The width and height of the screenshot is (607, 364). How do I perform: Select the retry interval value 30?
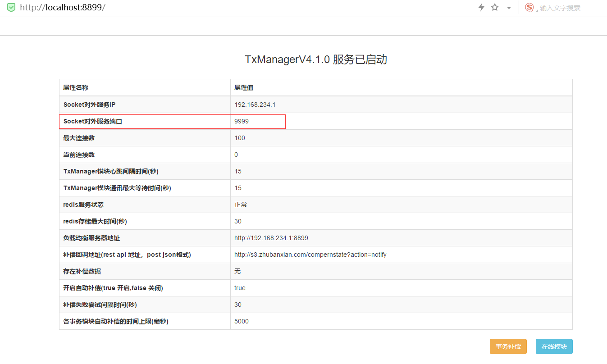click(238, 305)
